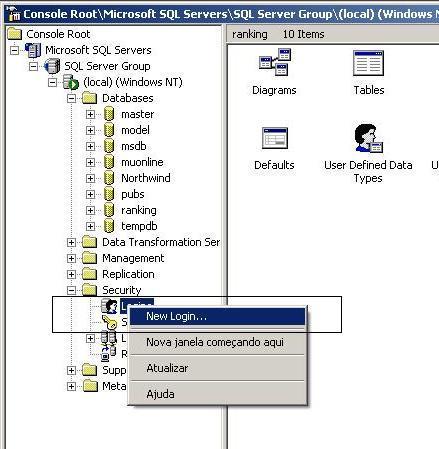The width and height of the screenshot is (439, 449).
Task: Select the tempdb database cylinder icon
Action: [109, 226]
